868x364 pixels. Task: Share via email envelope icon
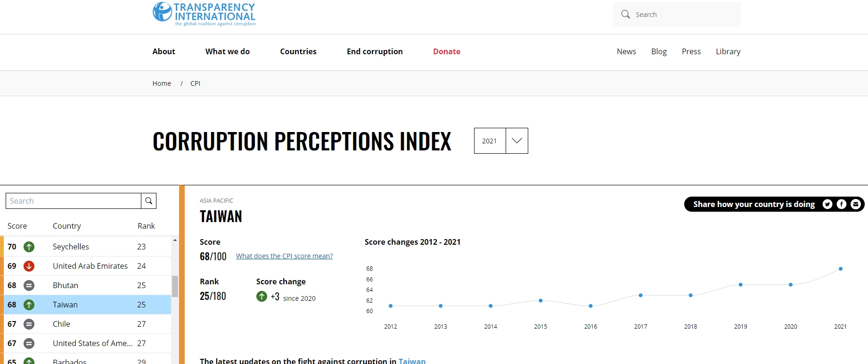coord(856,204)
